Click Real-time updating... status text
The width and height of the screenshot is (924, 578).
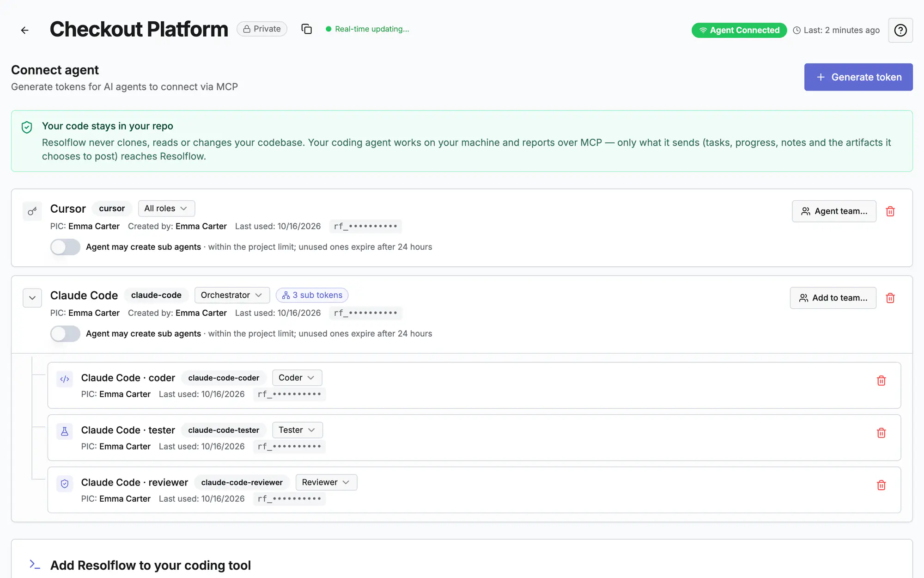click(372, 29)
